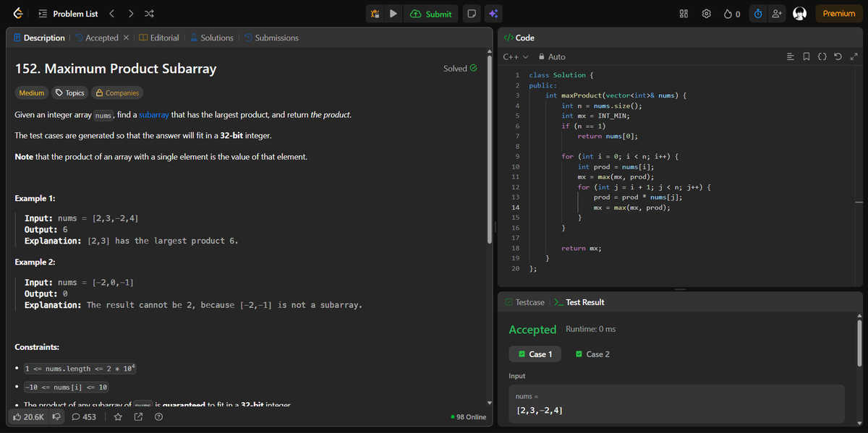This screenshot has width=868, height=433.
Task: Switch to the Test Result tab
Action: (x=579, y=302)
